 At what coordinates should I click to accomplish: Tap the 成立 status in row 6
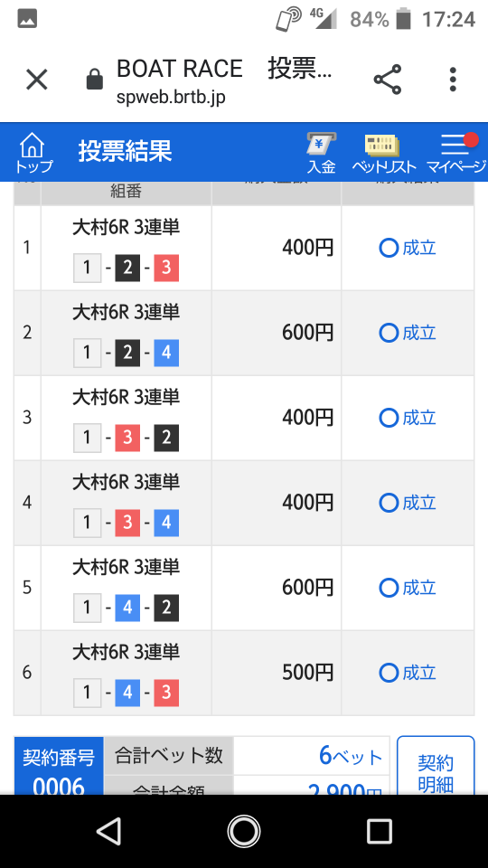(x=408, y=673)
